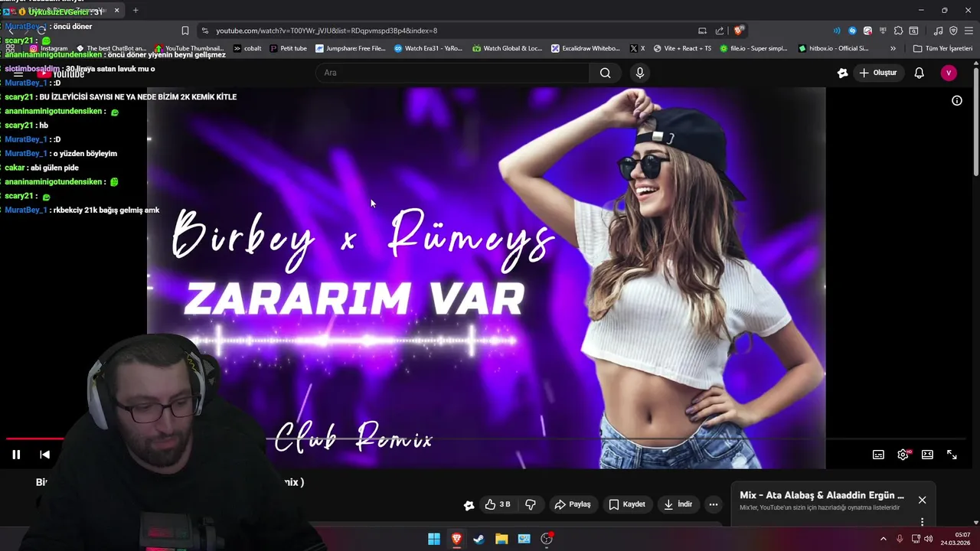Open the Mix panel vertical dots menu
Image resolution: width=980 pixels, height=551 pixels.
coord(922,522)
